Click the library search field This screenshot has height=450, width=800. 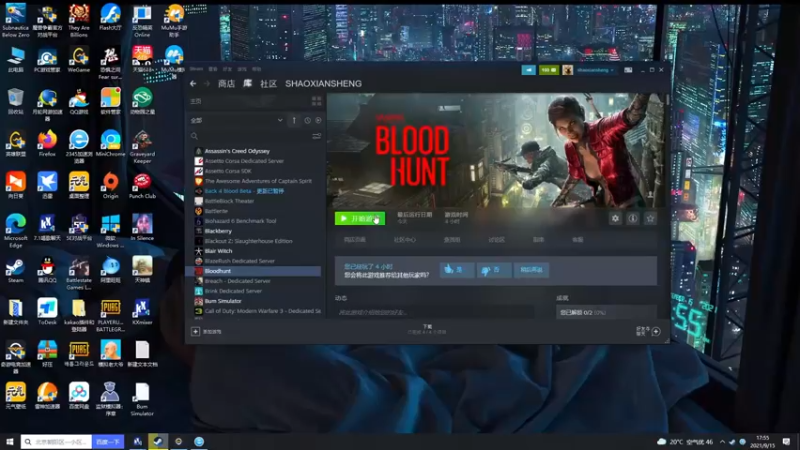tap(250, 136)
